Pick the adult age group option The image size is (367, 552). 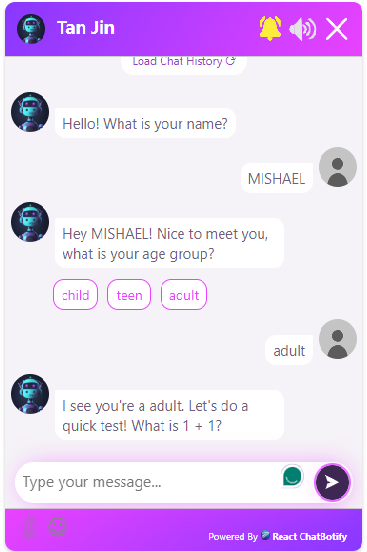click(x=184, y=295)
